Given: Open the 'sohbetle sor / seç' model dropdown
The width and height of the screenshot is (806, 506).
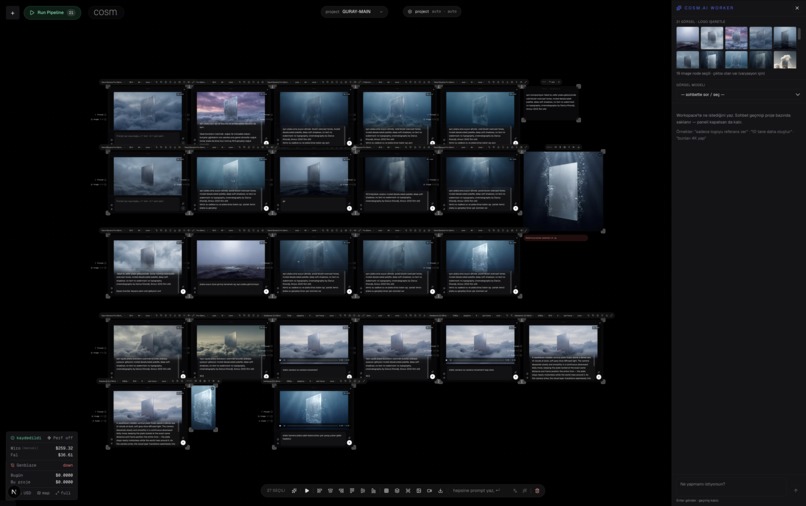Looking at the screenshot, I should 739,95.
